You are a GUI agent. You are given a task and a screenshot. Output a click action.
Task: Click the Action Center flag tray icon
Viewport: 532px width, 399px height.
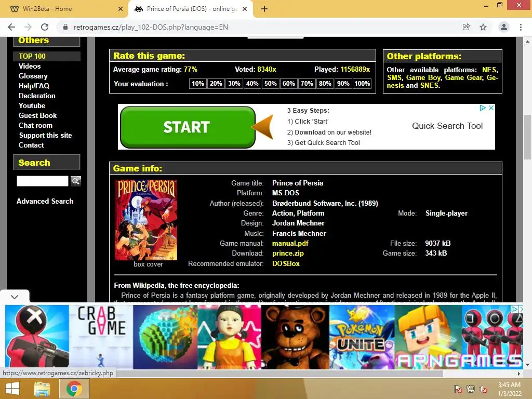(x=458, y=389)
